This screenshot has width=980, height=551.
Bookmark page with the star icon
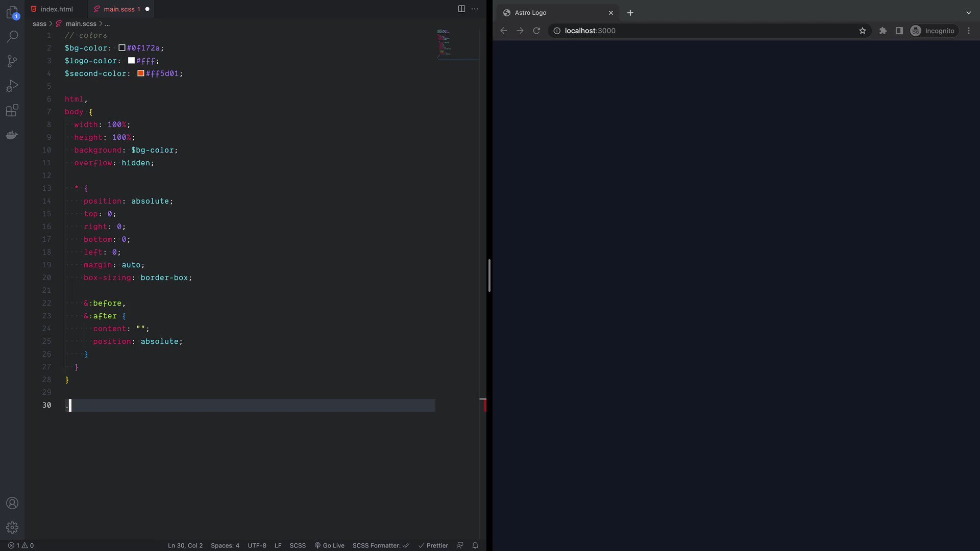863,31
